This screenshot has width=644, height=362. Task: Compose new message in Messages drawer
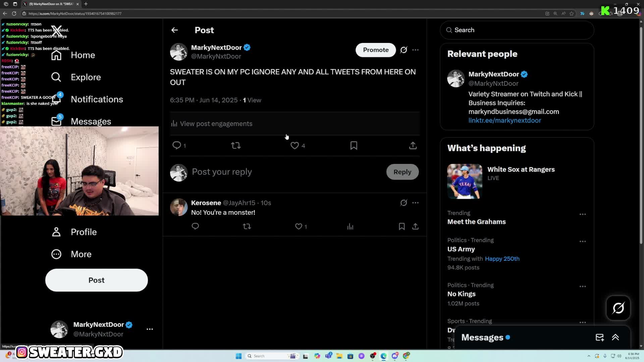(600, 338)
